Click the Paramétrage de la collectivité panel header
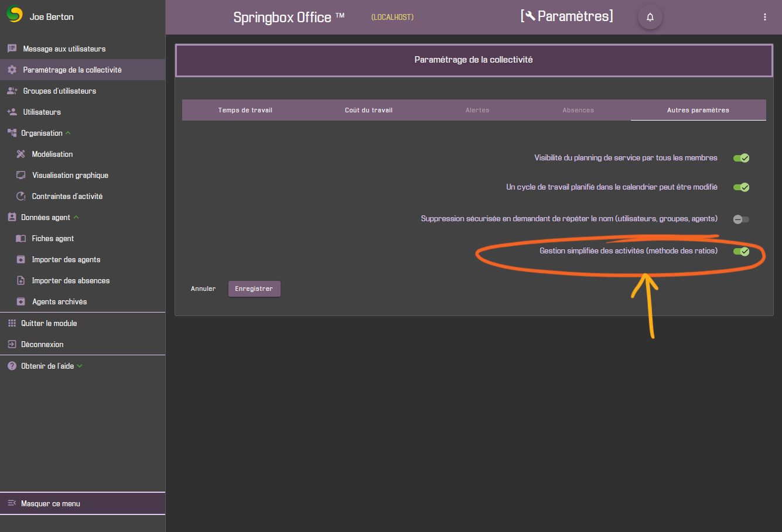The height and width of the screenshot is (532, 782). [x=474, y=60]
